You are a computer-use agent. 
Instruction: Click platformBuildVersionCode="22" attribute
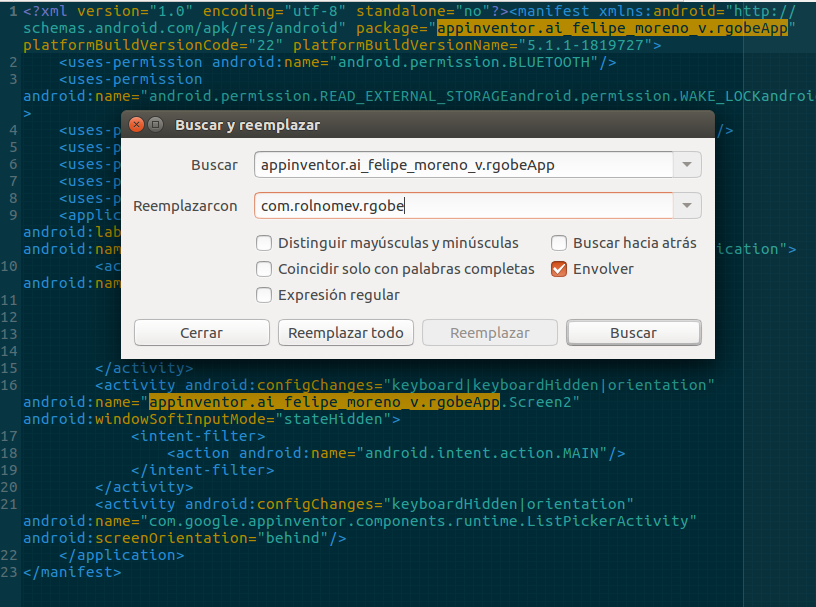[153, 45]
